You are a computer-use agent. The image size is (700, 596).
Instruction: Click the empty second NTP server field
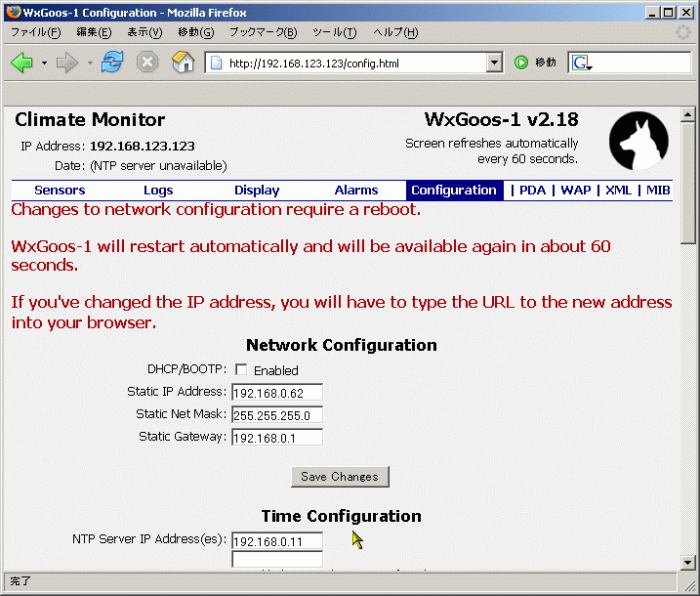click(x=277, y=560)
